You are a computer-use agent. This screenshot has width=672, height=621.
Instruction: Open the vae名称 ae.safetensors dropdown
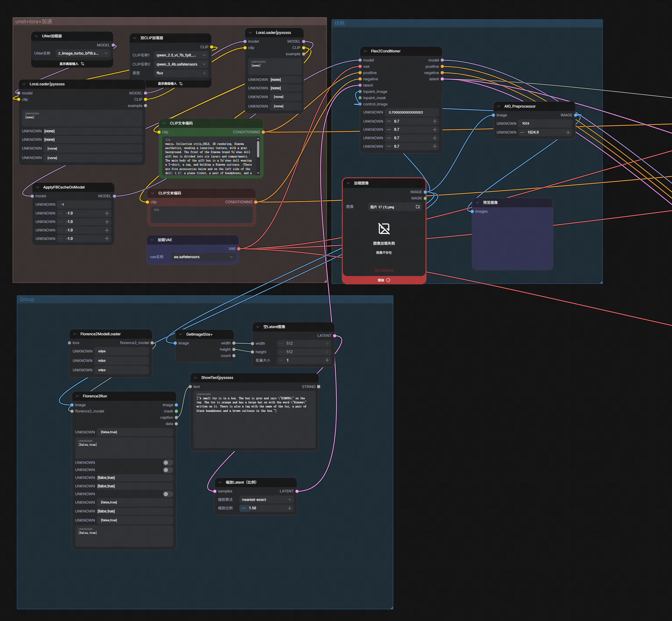[x=203, y=257]
